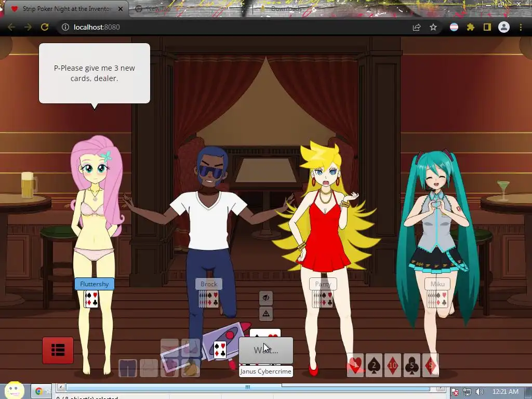Viewport: 532px width, 399px height.
Task: Toggle the browser side panel
Action: 487,27
